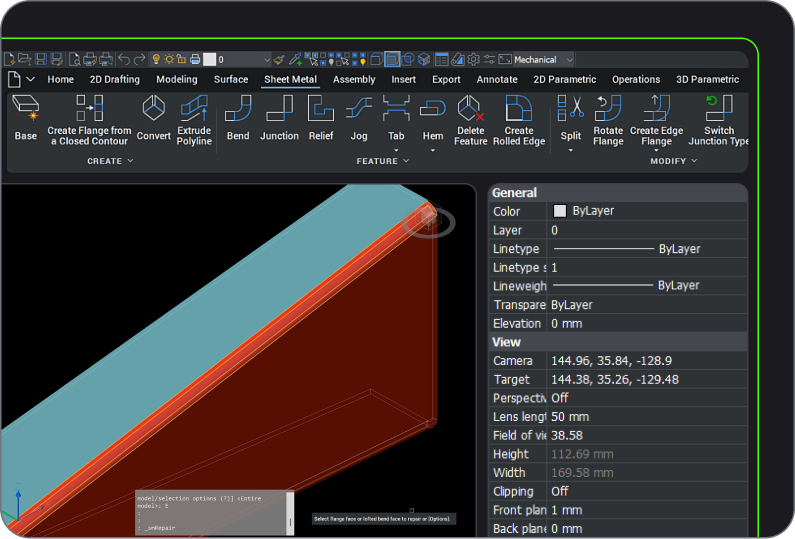Select the Tab feature tool
Image resolution: width=795 pixels, height=539 pixels.
[396, 118]
